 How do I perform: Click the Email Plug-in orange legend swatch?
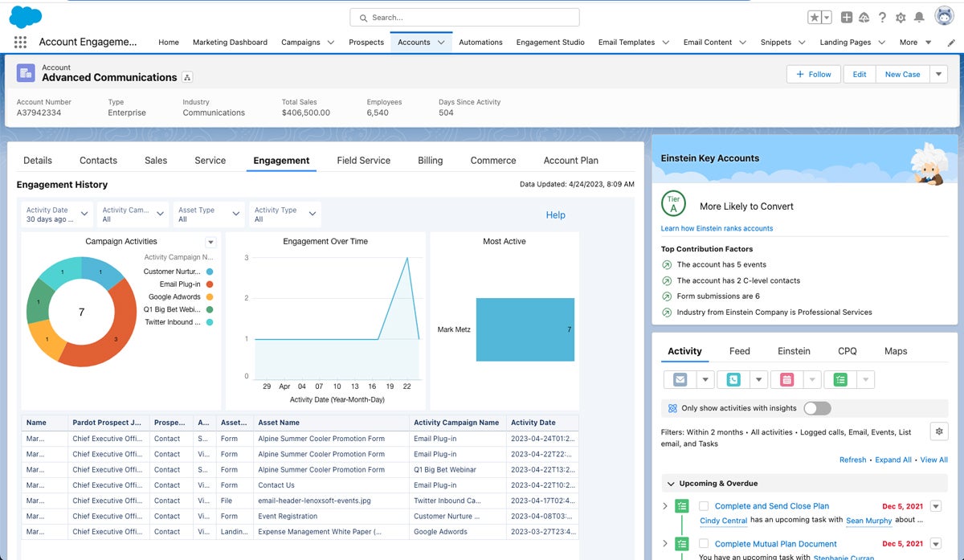[209, 284]
